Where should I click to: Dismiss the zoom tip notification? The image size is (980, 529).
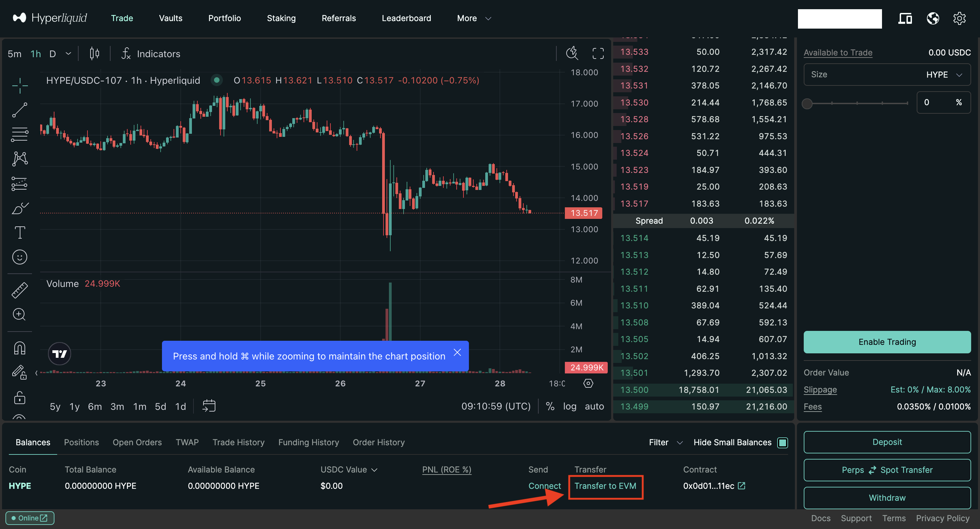coord(457,352)
